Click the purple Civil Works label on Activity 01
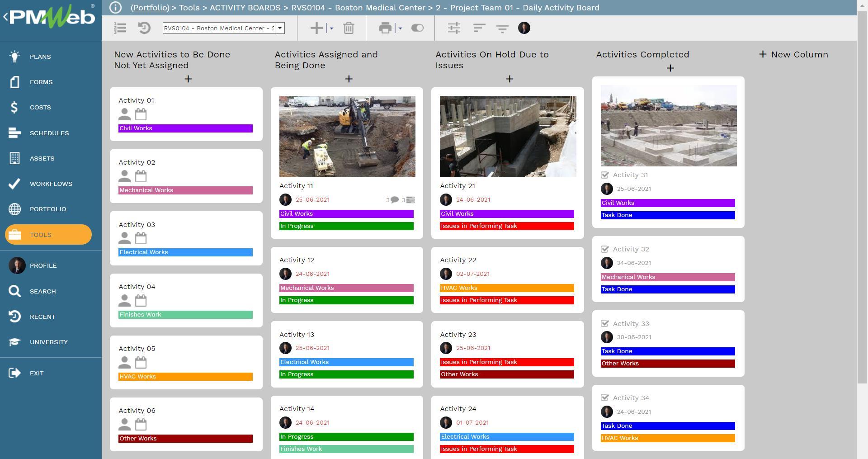This screenshot has width=868, height=459. coord(185,128)
